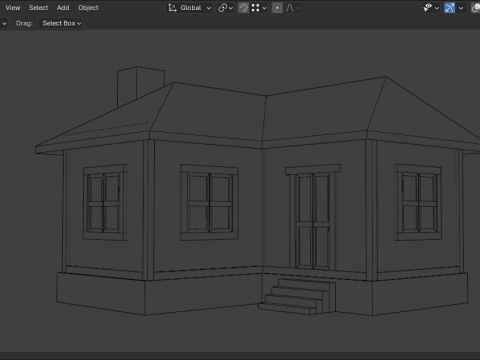This screenshot has height=360, width=480.
Task: Select the entrance steps below the door
Action: tap(297, 297)
